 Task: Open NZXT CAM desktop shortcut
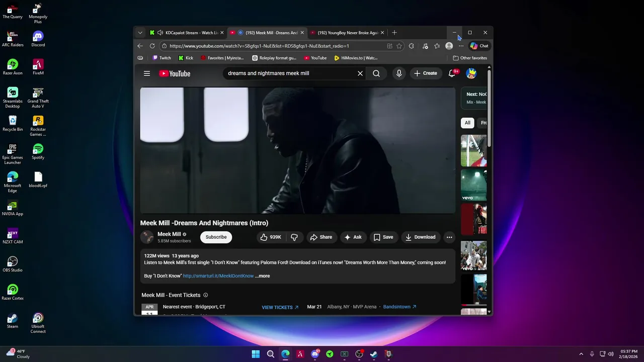(13, 236)
